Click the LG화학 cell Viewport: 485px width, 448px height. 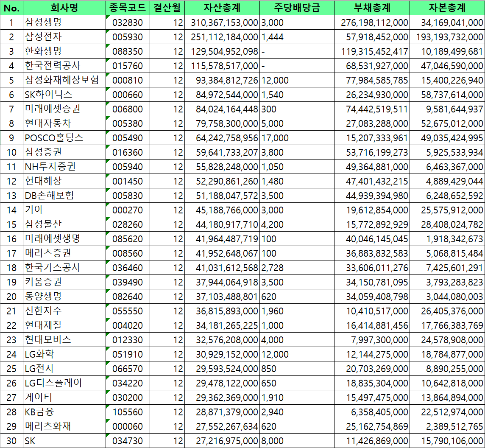(x=64, y=354)
